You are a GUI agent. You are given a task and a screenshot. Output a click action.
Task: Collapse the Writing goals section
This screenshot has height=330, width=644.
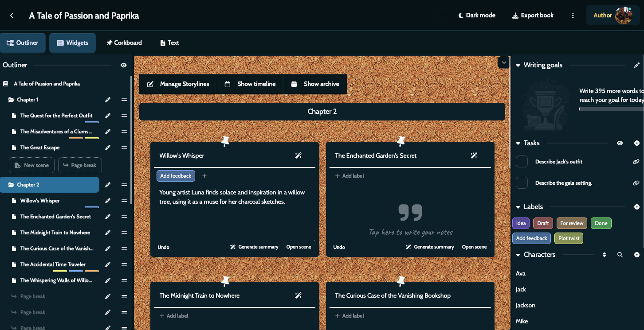pyautogui.click(x=518, y=65)
